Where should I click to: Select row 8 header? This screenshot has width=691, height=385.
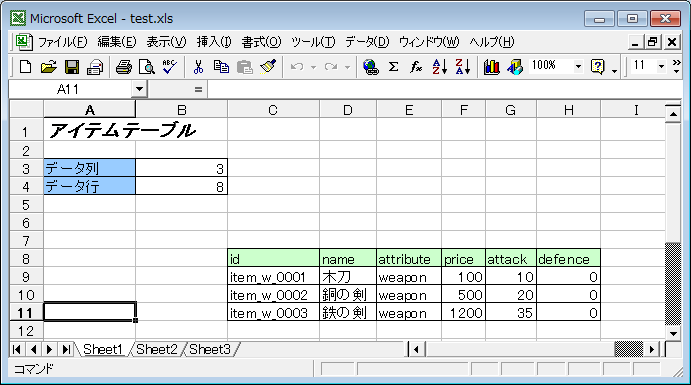point(26,259)
